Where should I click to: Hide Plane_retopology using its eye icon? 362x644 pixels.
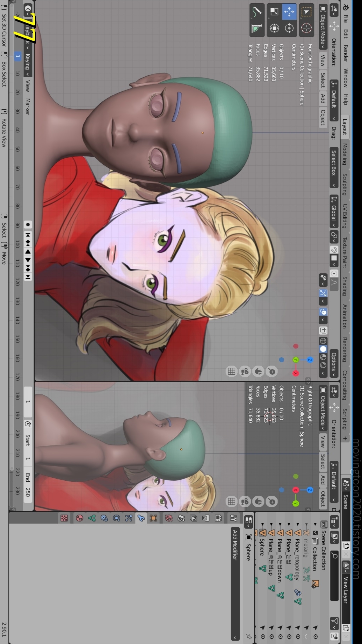(298, 637)
